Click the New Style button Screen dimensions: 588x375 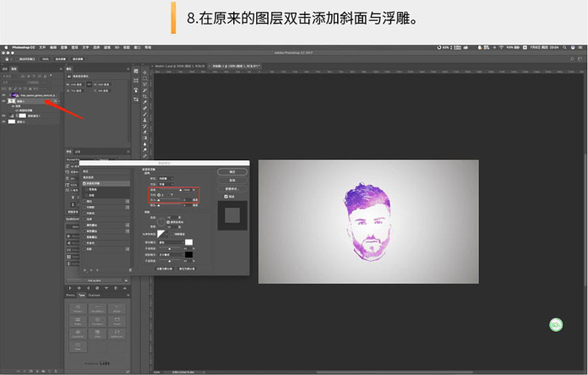pos(231,187)
